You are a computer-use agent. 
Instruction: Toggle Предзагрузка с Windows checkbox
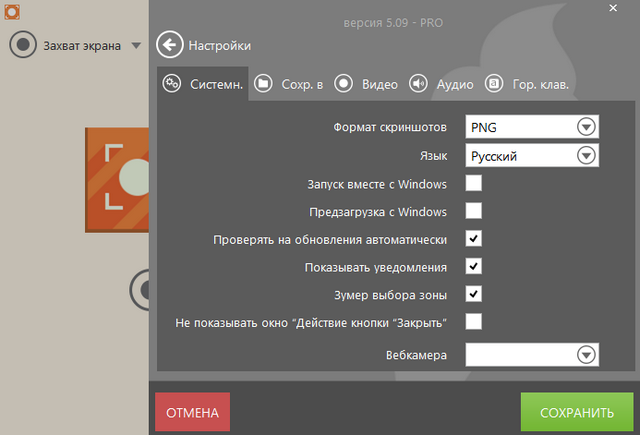[474, 211]
